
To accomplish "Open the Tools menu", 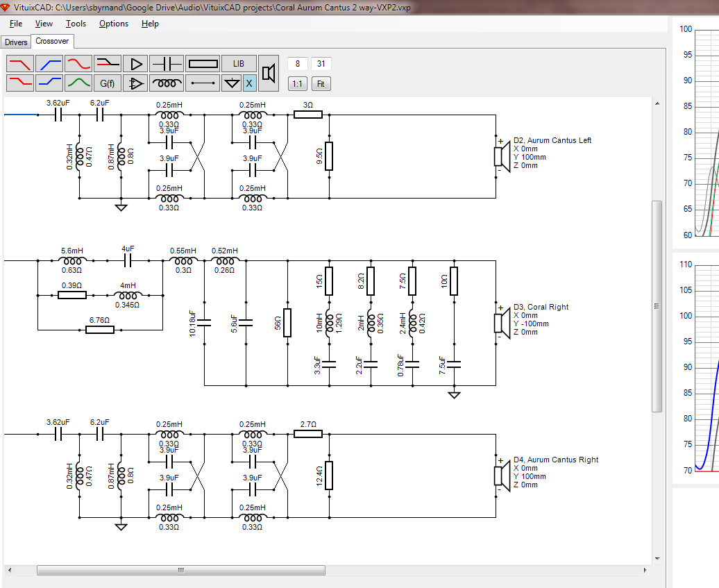I will [76, 24].
